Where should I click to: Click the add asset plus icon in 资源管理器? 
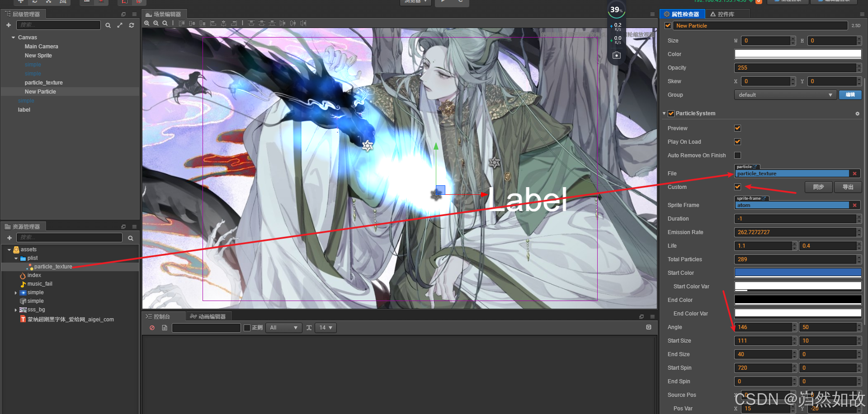9,238
